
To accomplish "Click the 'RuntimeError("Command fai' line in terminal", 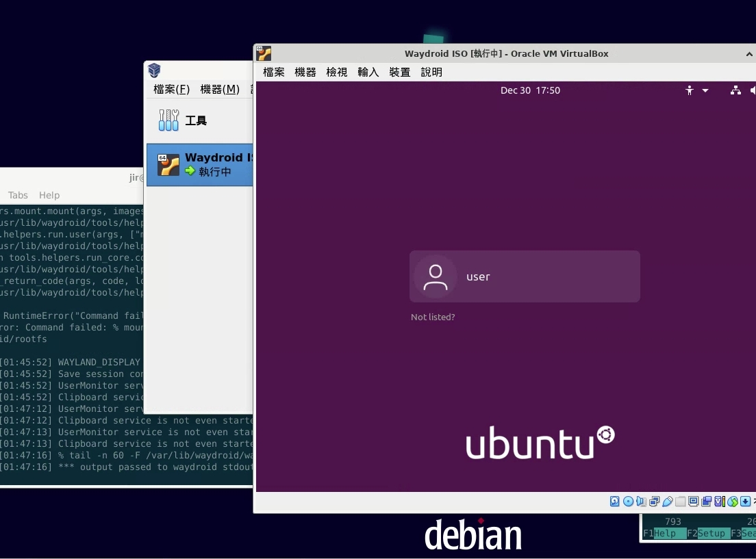I will (73, 315).
